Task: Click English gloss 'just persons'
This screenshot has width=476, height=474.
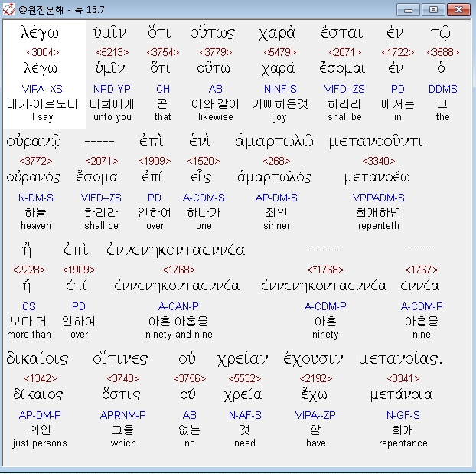Action: click(x=40, y=443)
